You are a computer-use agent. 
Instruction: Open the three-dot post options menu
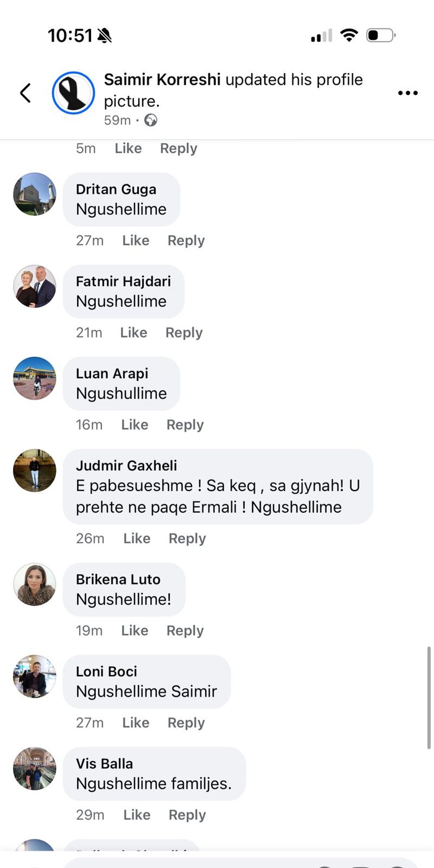pos(407,93)
